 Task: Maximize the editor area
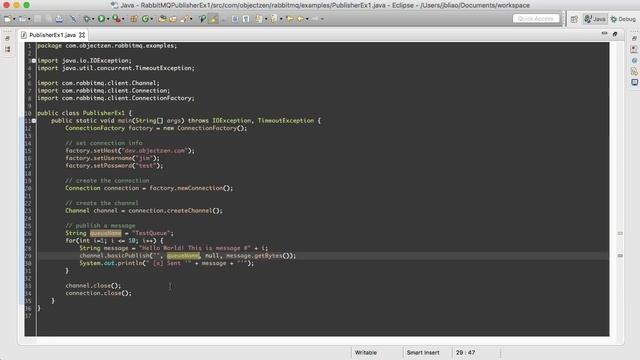click(x=615, y=34)
